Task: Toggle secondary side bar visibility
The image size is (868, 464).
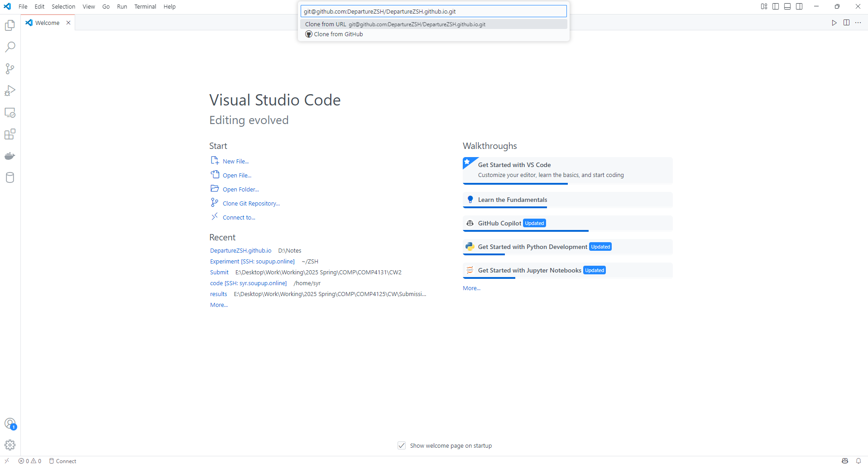Action: click(799, 6)
